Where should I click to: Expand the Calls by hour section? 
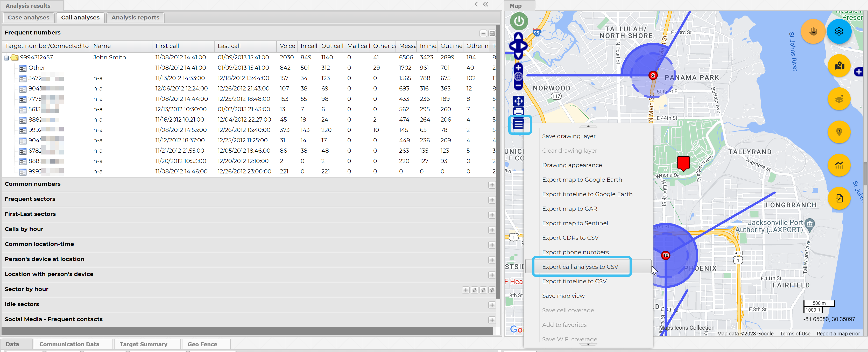coord(492,230)
